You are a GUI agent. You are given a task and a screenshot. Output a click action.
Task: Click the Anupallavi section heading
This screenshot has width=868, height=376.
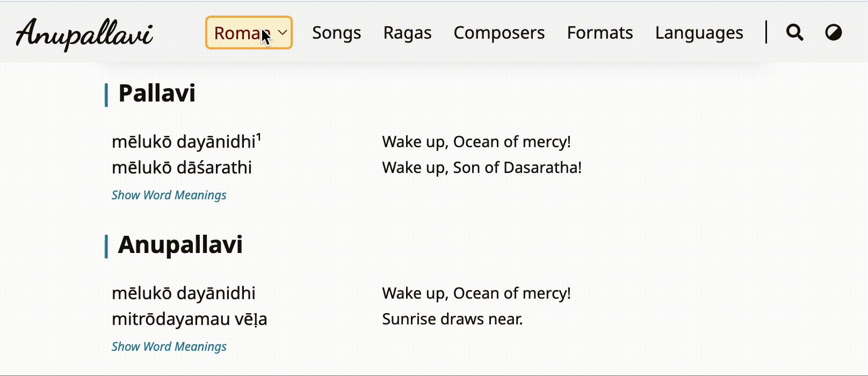180,245
